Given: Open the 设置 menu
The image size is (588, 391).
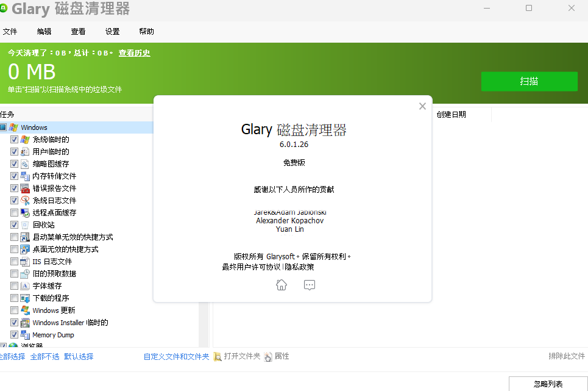Looking at the screenshot, I should click(113, 32).
